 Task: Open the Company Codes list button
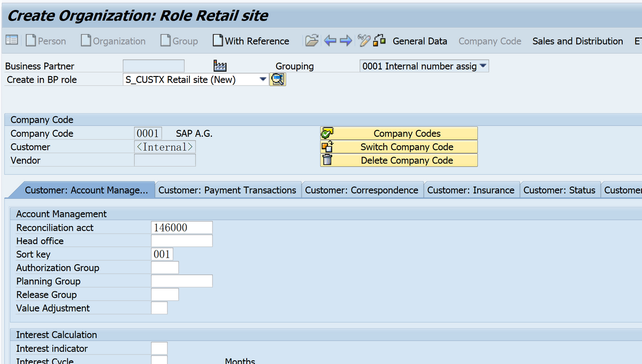[399, 134]
